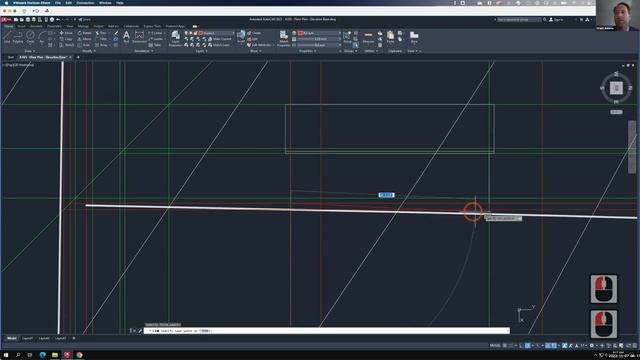Open Layer Properties manager
The width and height of the screenshot is (640, 360).
coord(175,38)
